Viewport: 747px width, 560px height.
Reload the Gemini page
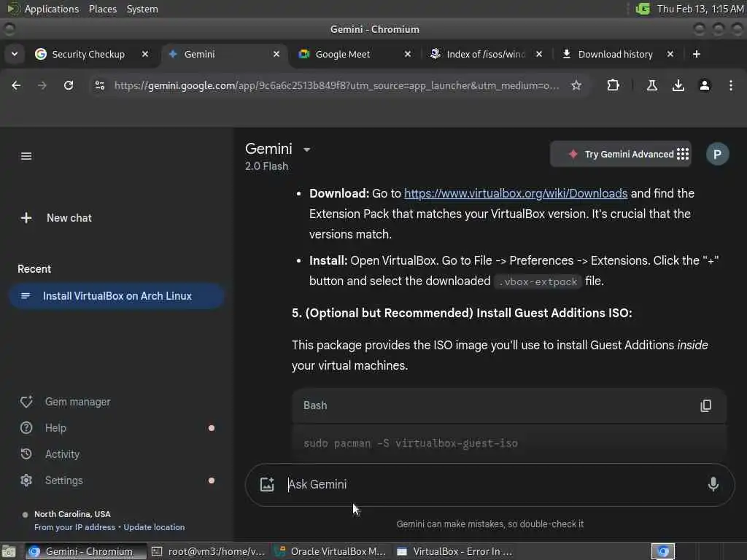[69, 85]
